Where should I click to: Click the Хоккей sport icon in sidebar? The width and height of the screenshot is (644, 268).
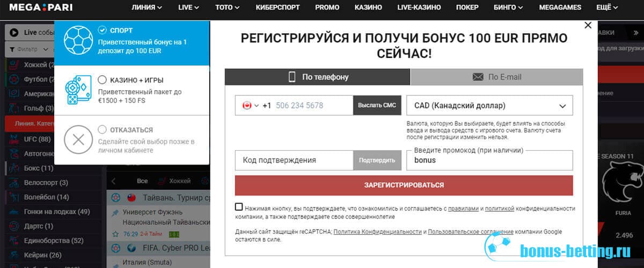coord(13,65)
